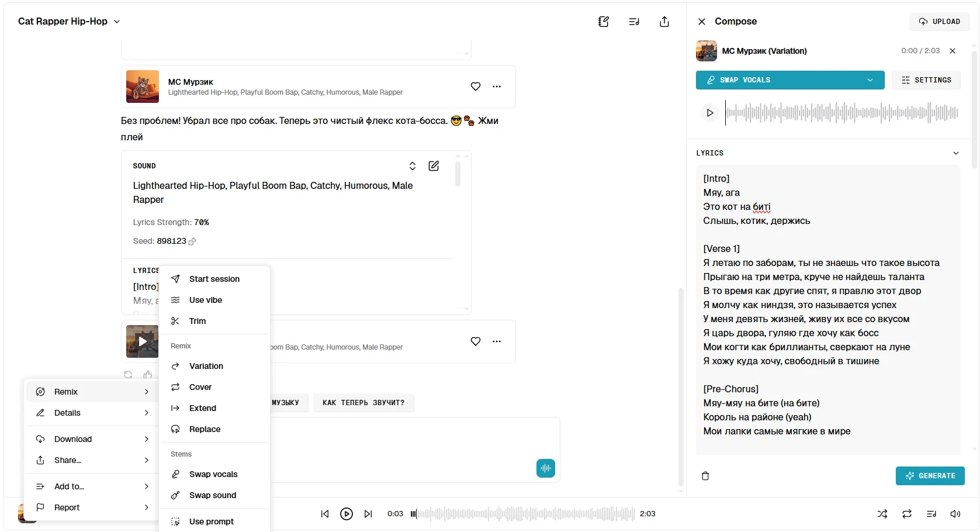The image size is (980, 532).
Task: Click the share export icon in header
Action: 664,22
